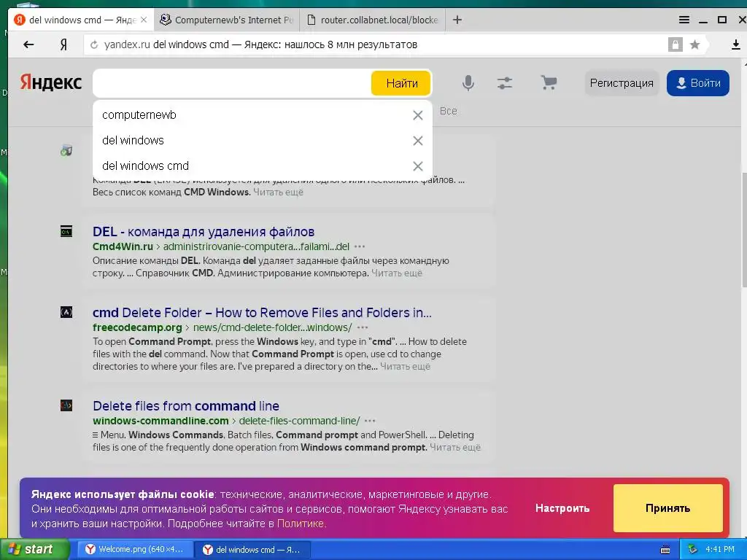This screenshot has height=560, width=747.
Task: Click 'Читать ещё' under windows-commandline description
Action: click(455, 448)
